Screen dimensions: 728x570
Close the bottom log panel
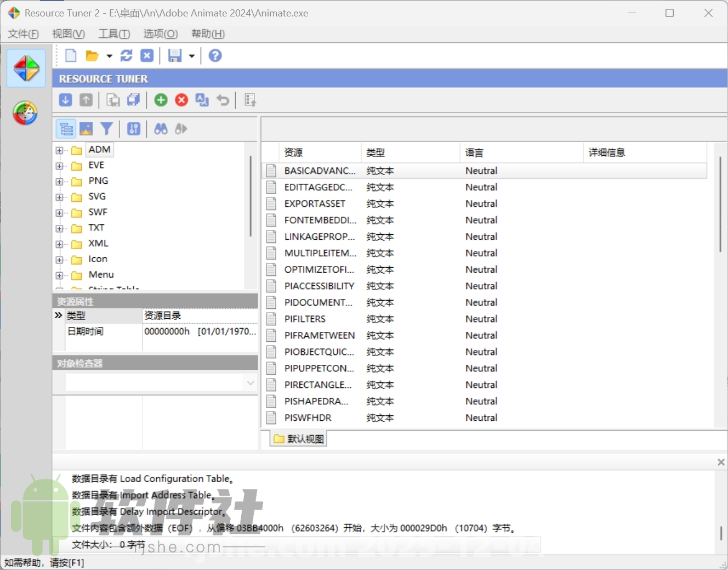click(x=721, y=462)
